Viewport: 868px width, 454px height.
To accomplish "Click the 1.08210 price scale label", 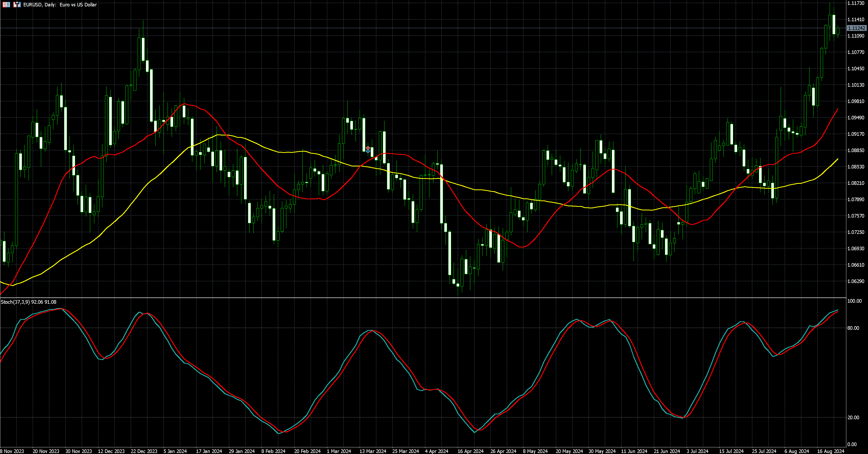I will (x=856, y=183).
